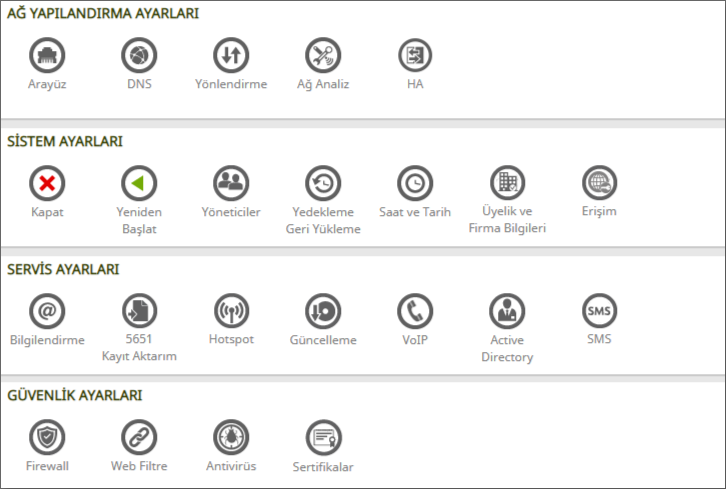Click the red X Kapat shutdown icon
The width and height of the screenshot is (726, 489).
47,183
